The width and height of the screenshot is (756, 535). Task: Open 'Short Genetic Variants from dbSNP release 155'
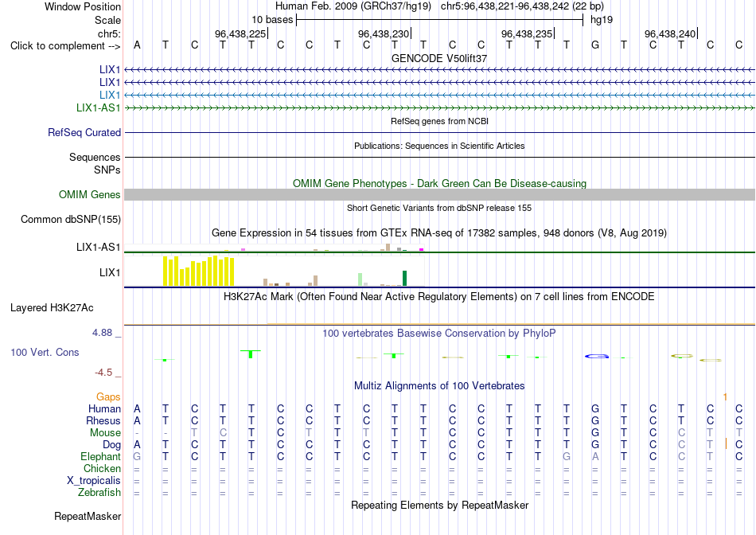[439, 208]
